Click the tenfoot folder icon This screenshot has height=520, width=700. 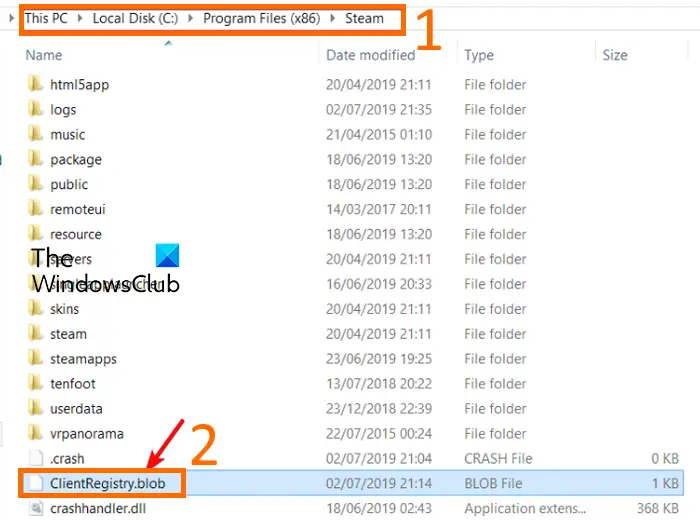point(36,383)
